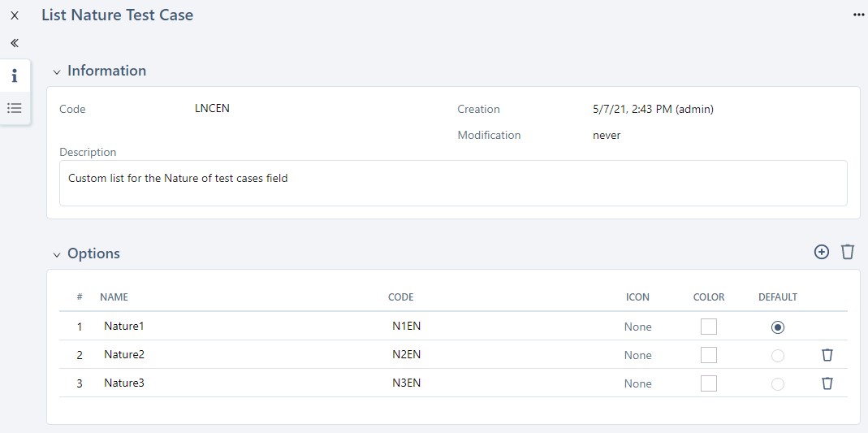Select Nature1 as the default option
Image resolution: width=868 pixels, height=433 pixels.
(778, 327)
